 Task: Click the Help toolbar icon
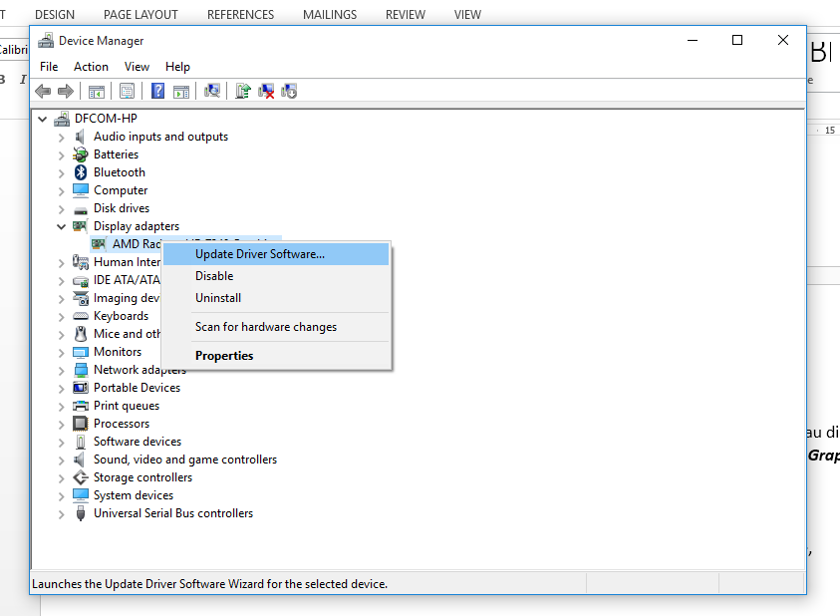tap(157, 91)
